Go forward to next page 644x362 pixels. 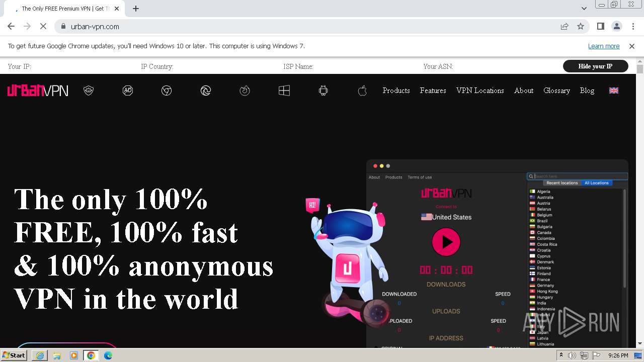(27, 27)
